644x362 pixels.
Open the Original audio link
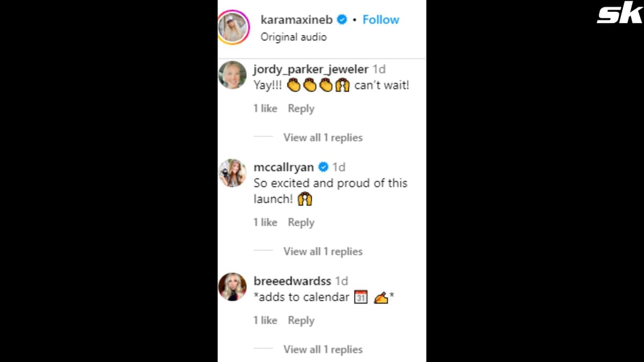[293, 37]
